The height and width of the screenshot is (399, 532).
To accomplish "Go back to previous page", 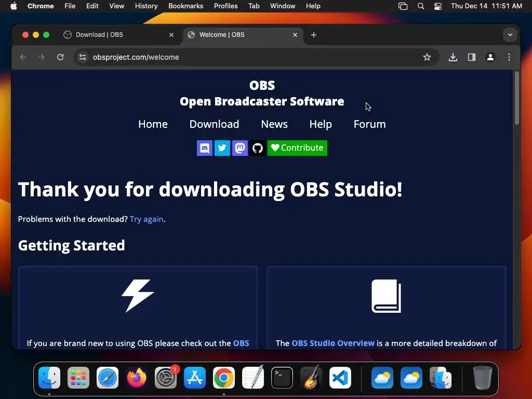I will click(x=23, y=57).
